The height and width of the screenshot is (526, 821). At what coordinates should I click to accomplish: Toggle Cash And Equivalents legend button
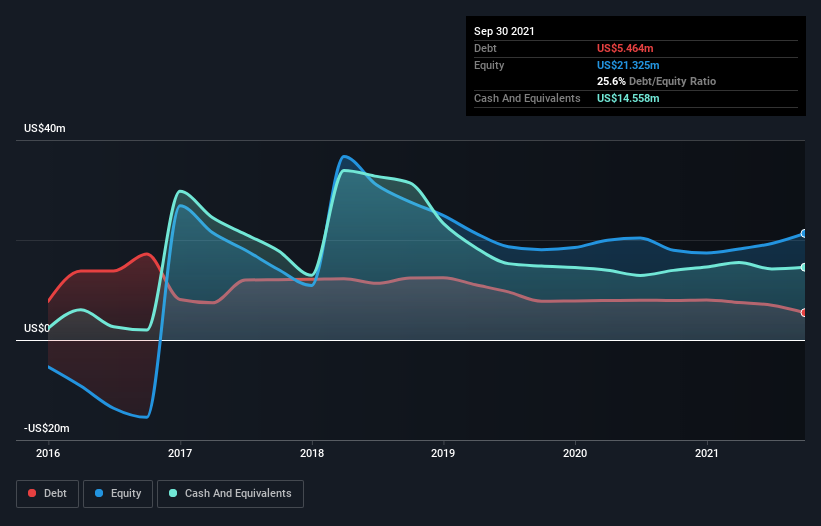tap(230, 494)
